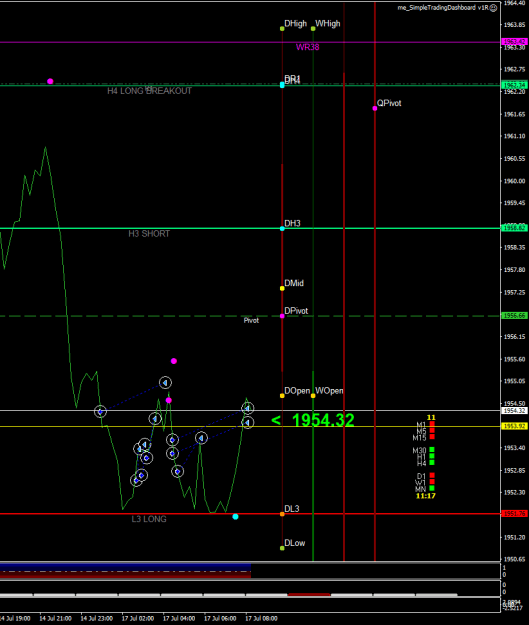Click the DLow label
529x625 pixels.
295,543
